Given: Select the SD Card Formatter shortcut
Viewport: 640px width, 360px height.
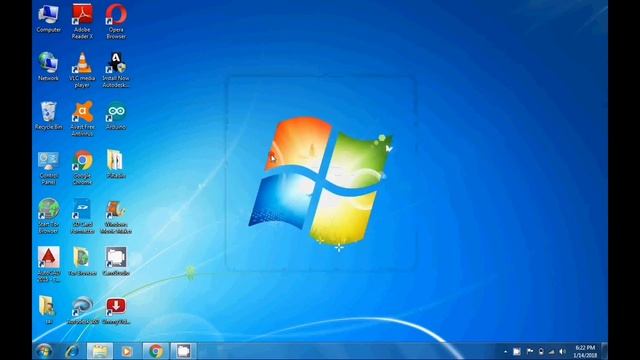Looking at the screenshot, I should [82, 216].
